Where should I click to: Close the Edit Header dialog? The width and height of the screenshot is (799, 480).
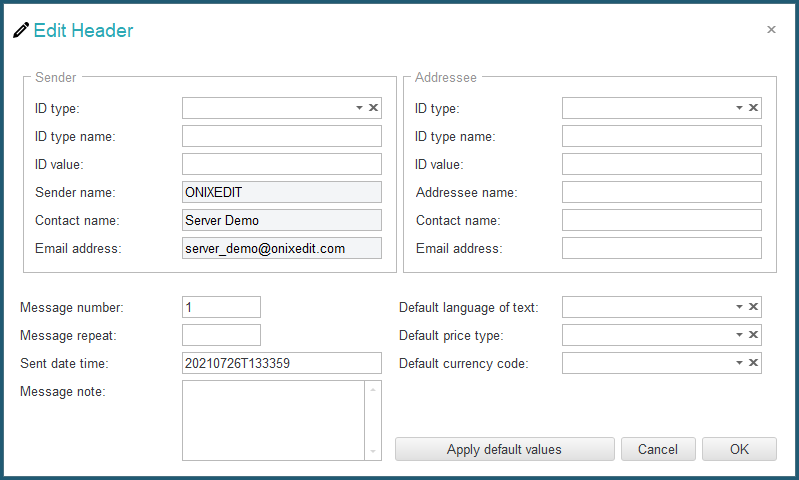click(x=771, y=30)
